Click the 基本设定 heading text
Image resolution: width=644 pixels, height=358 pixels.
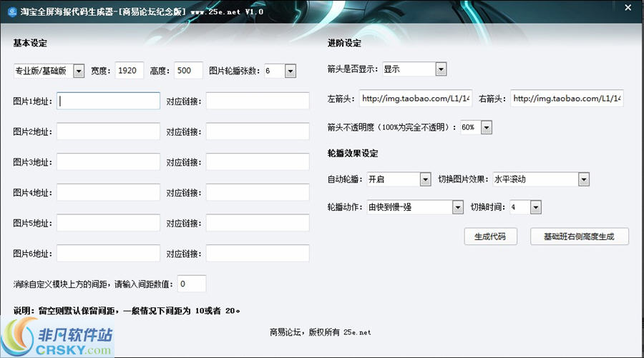tap(30, 43)
